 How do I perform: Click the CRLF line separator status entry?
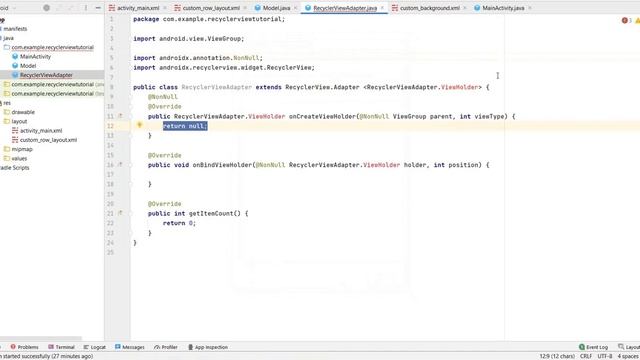[586, 356]
